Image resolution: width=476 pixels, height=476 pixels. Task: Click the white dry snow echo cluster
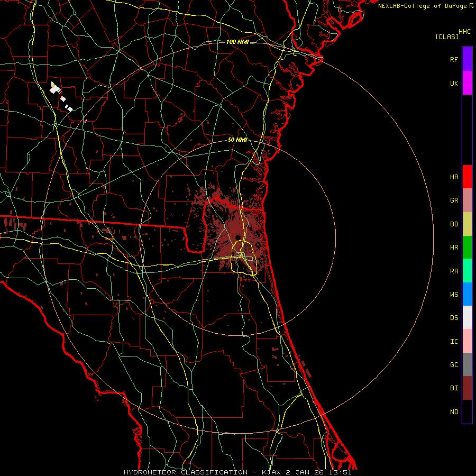55,89
